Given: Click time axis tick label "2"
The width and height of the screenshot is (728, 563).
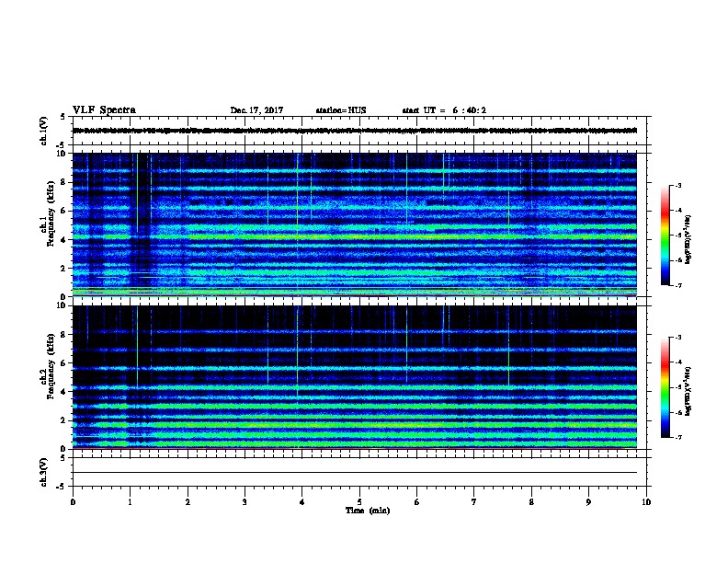Looking at the screenshot, I should [x=188, y=502].
